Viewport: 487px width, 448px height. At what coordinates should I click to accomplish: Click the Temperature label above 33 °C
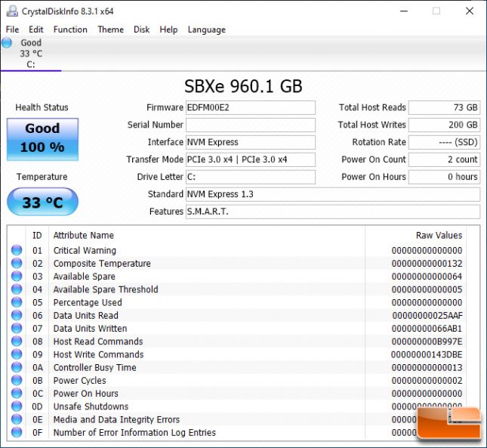click(42, 177)
